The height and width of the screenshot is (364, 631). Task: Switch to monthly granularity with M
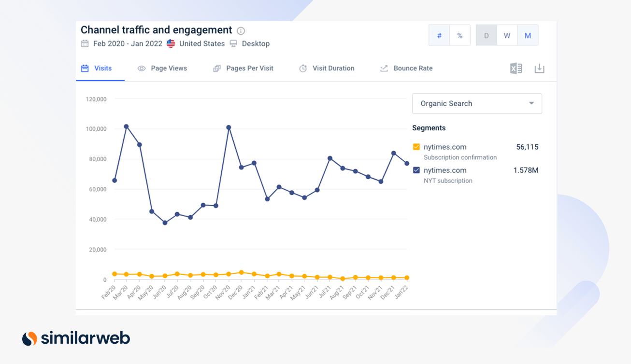point(528,35)
